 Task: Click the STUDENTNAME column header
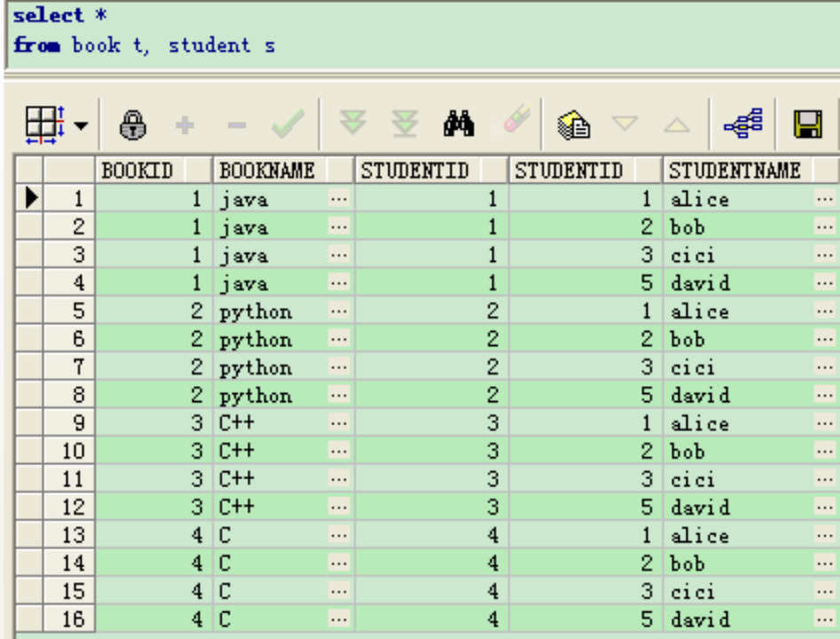click(x=751, y=170)
